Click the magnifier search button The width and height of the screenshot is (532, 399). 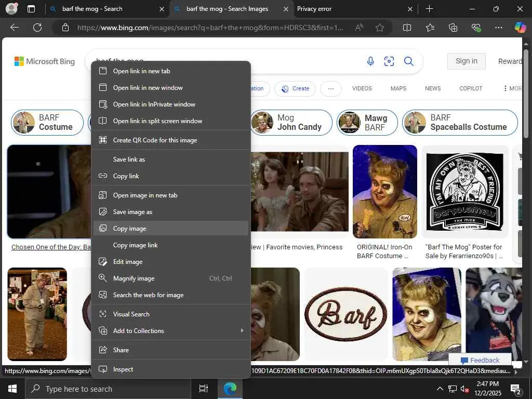[x=408, y=61]
